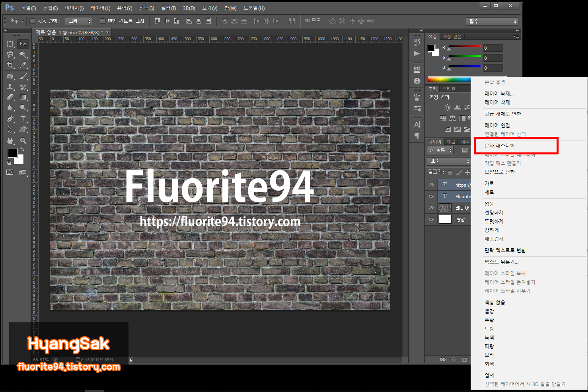Viewport: 588px width, 392px height.
Task: Select the Gradient tool
Action: [23, 97]
